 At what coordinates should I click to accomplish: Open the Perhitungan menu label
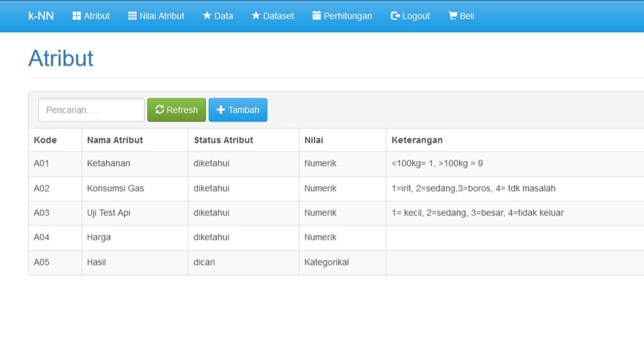click(x=348, y=16)
